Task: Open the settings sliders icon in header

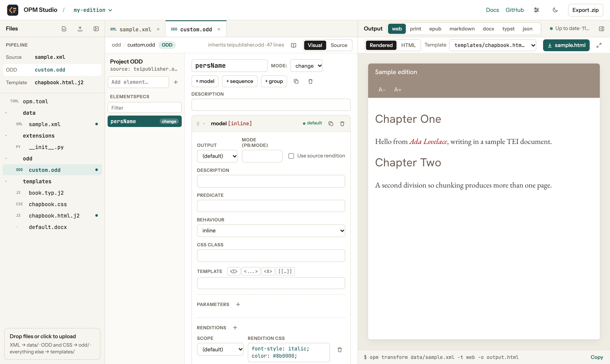Action: point(536,10)
